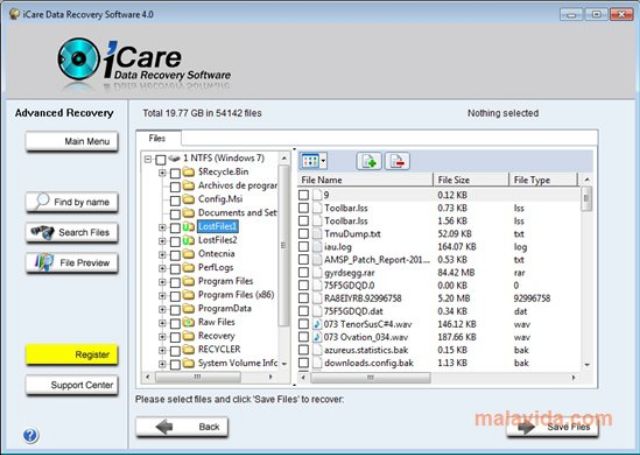This screenshot has width=640, height=455.
Task: Click the Find by name button
Action: tap(72, 202)
